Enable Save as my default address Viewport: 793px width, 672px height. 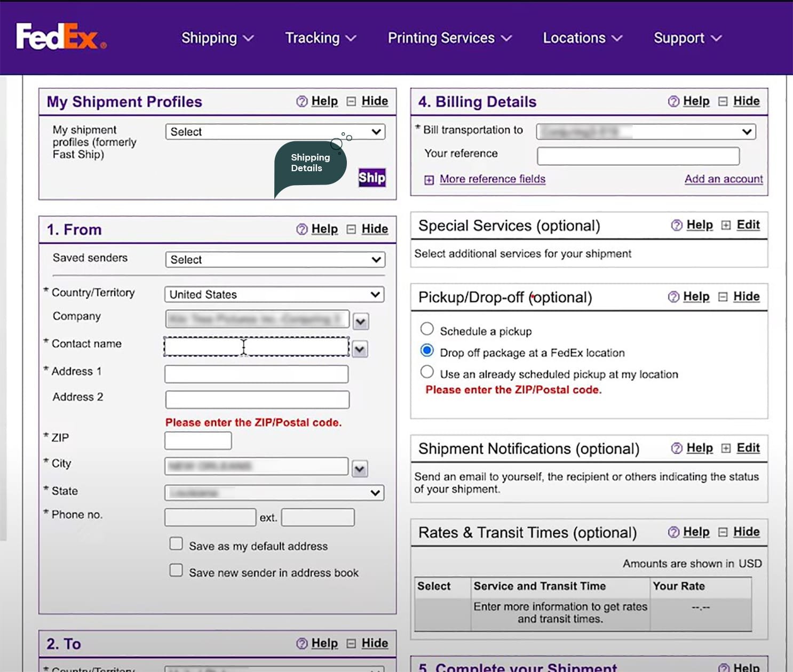(x=176, y=544)
